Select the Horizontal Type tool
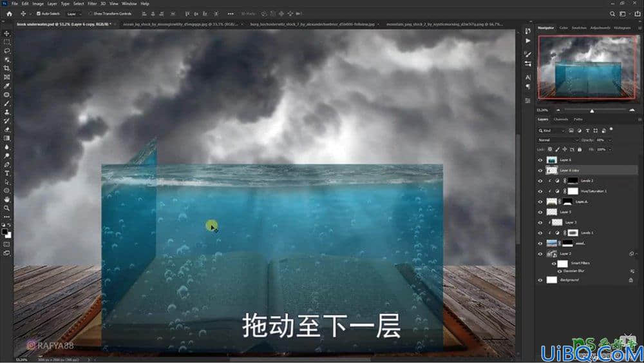The image size is (644, 363). click(x=6, y=173)
